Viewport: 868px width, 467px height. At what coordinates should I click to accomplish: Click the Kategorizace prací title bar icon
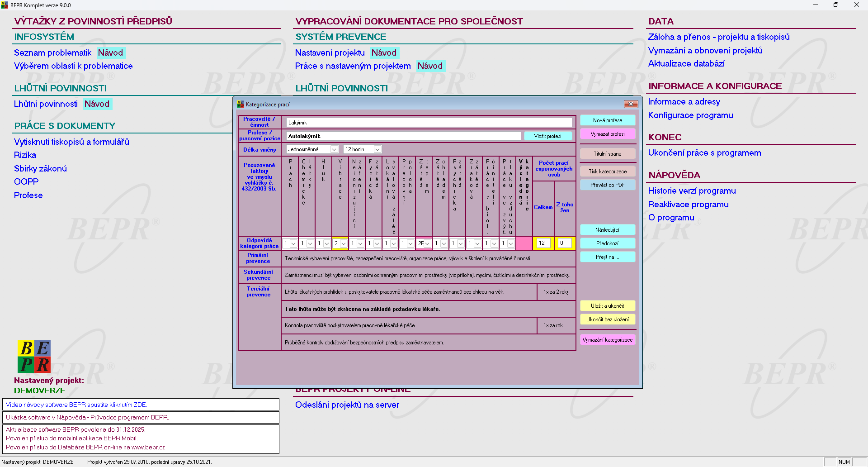click(241, 104)
